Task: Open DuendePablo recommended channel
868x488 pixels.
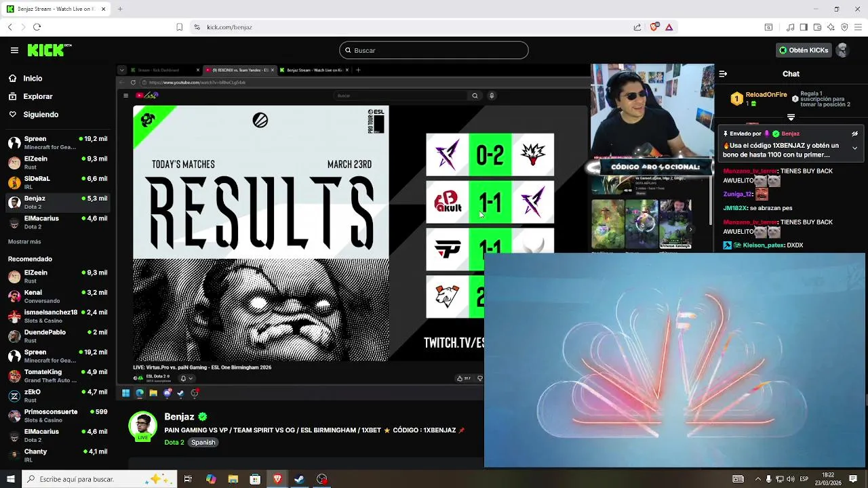Action: pos(58,336)
